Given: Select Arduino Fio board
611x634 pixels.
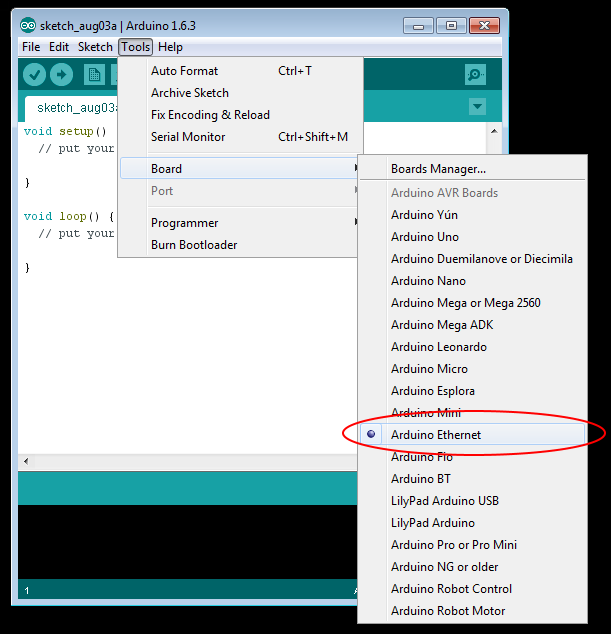Looking at the screenshot, I should tap(472, 457).
